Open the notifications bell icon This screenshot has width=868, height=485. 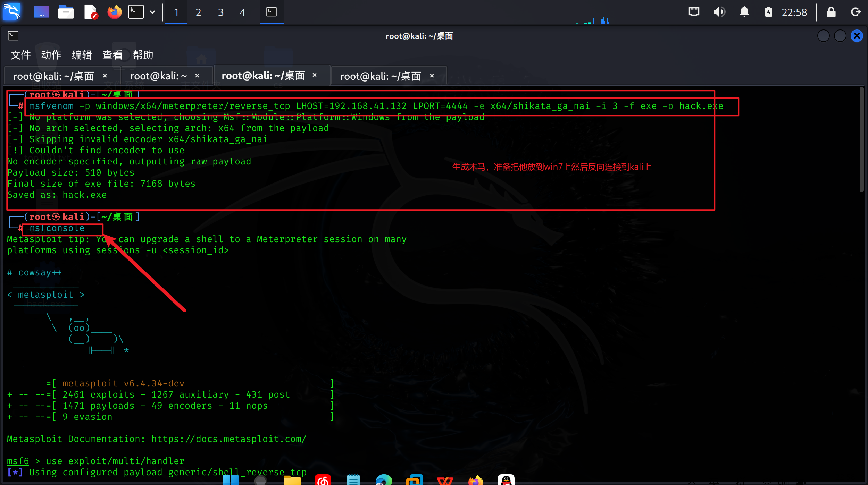point(744,12)
